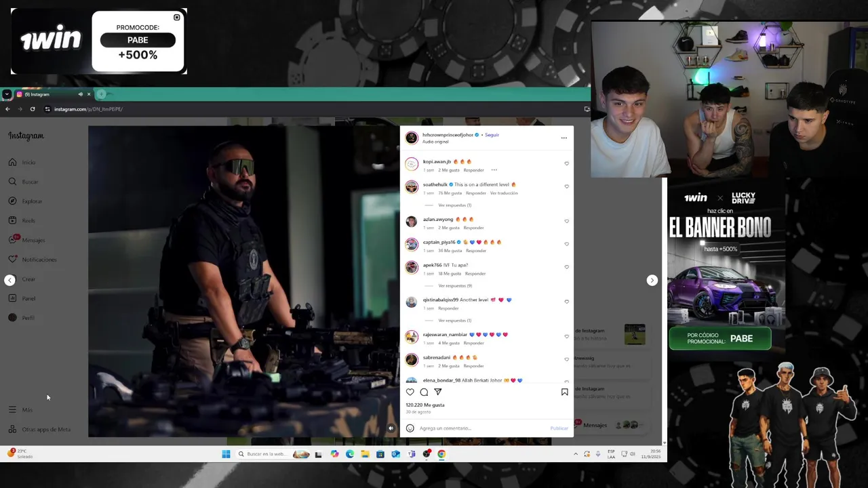Viewport: 868px width, 488px height.
Task: Open azlan.awyong's profile avatar
Action: tap(412, 222)
